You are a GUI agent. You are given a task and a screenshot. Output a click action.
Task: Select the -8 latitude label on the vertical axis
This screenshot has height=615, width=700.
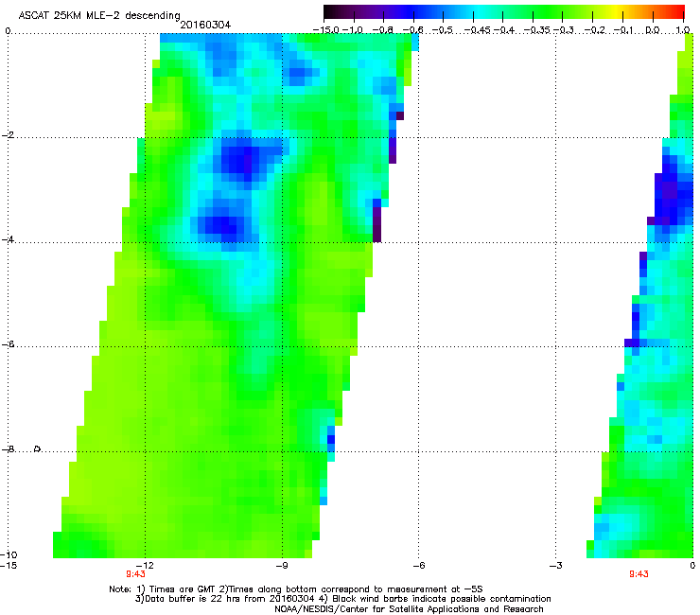pyautogui.click(x=8, y=449)
